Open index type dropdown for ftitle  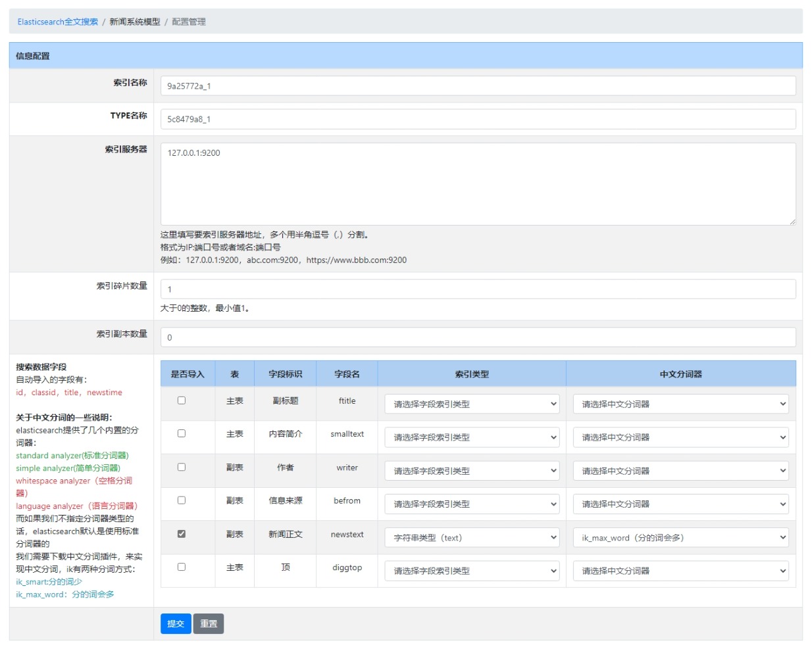click(x=472, y=404)
